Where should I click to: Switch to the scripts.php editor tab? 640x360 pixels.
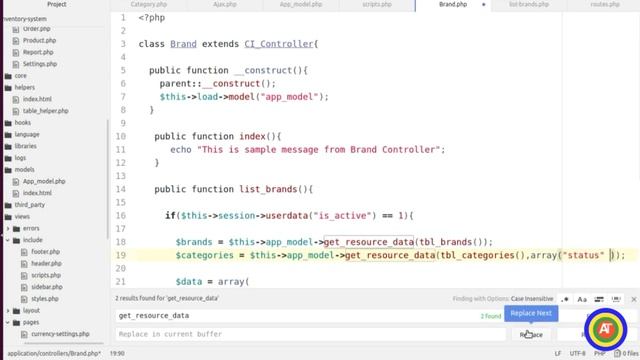(377, 4)
